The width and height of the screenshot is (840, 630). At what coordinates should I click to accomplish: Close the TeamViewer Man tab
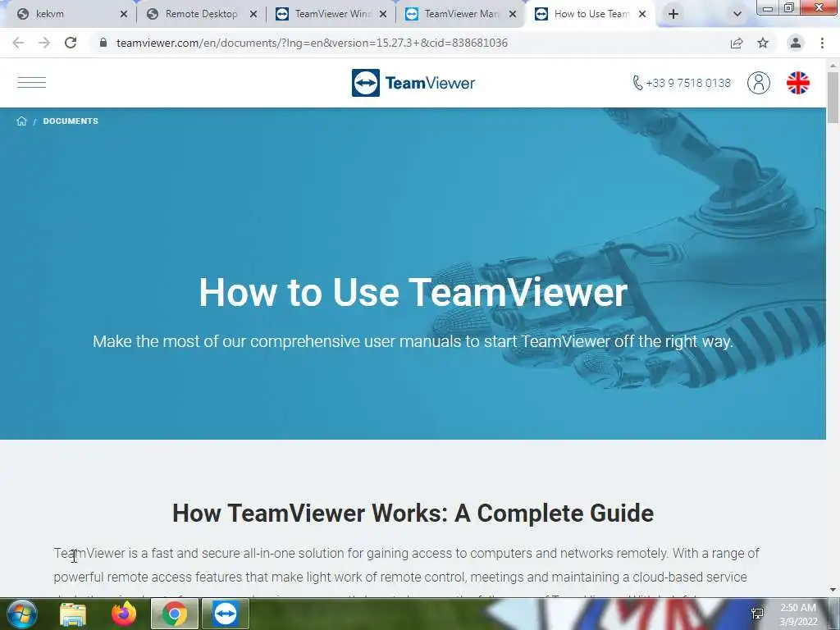tap(513, 15)
